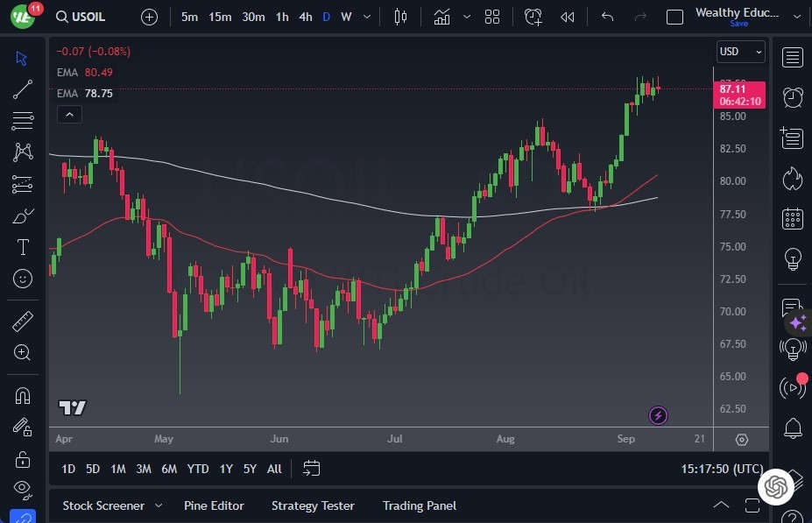Create a new alert

click(x=533, y=17)
